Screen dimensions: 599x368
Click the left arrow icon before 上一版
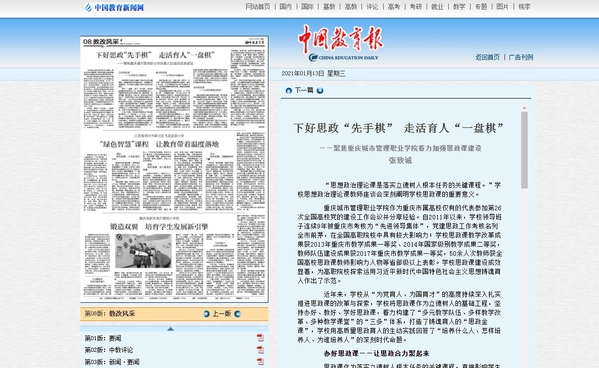tap(207, 314)
